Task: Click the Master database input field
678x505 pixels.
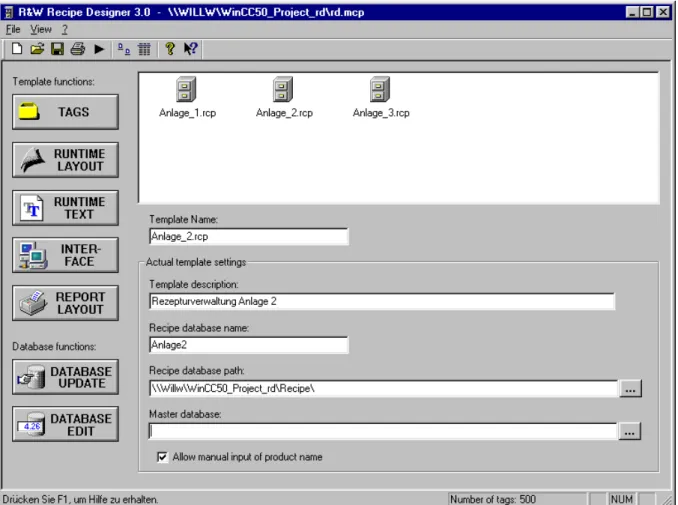Action: (x=383, y=431)
